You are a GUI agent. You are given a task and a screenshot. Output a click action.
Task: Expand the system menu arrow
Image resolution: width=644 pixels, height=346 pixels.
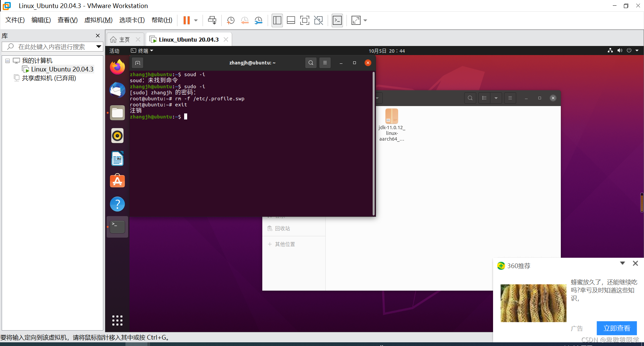637,51
